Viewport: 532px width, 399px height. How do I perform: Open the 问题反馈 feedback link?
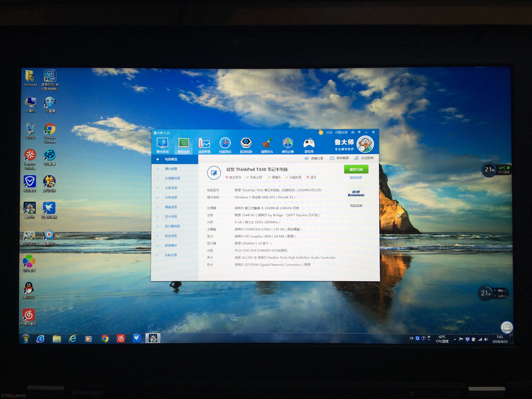[x=341, y=132]
